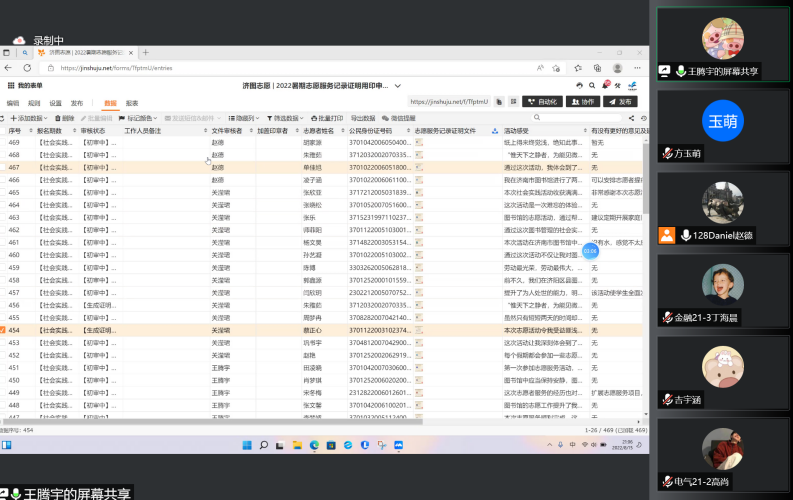This screenshot has width=793, height=500.
Task: Click the 发布 publish button
Action: 620,102
